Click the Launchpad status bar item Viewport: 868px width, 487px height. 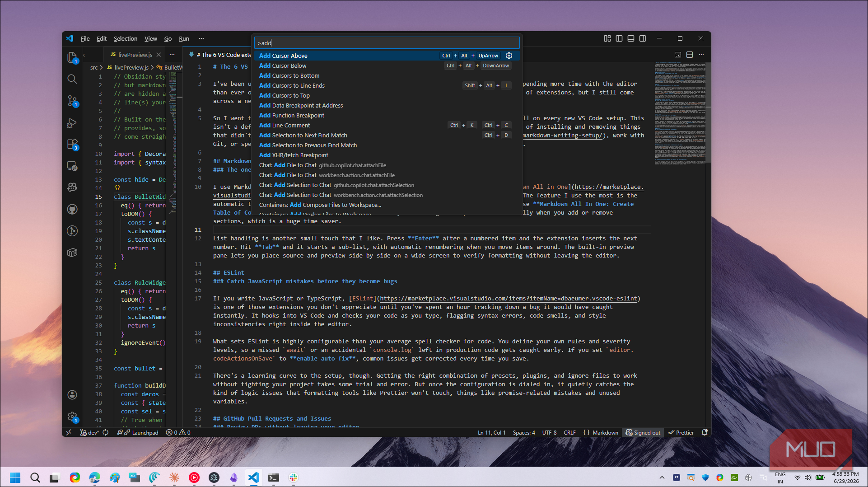(x=138, y=432)
